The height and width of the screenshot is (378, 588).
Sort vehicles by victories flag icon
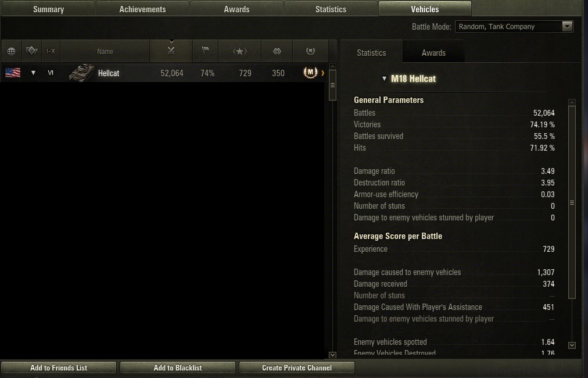[x=205, y=50]
